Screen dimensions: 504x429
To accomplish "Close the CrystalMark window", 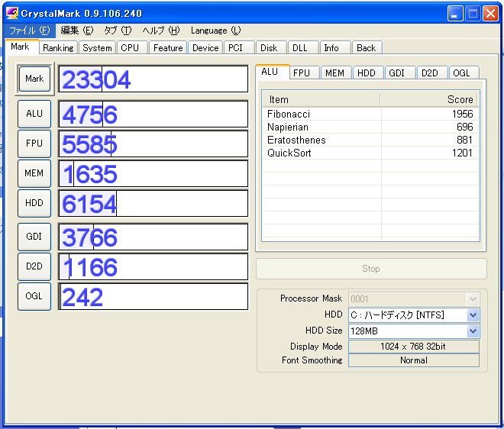I will [490, 14].
